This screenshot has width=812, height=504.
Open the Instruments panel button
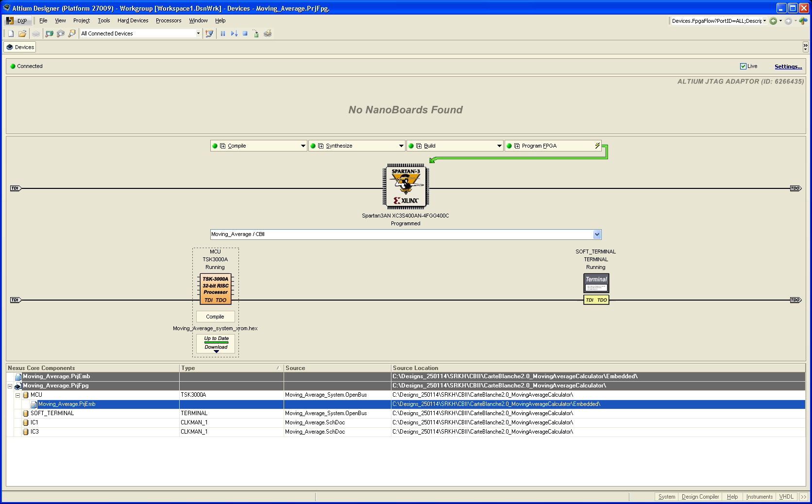(760, 497)
